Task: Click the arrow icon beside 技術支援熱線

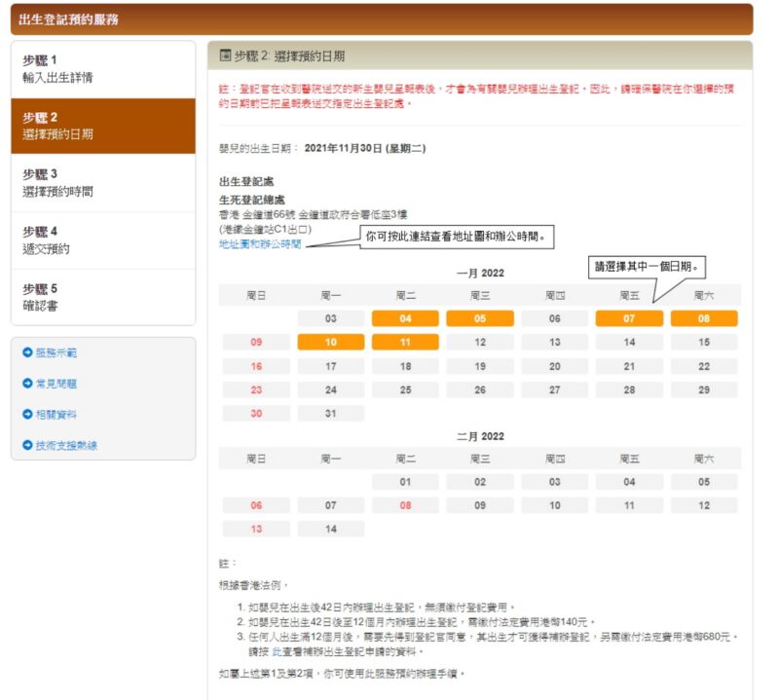Action: [27, 445]
